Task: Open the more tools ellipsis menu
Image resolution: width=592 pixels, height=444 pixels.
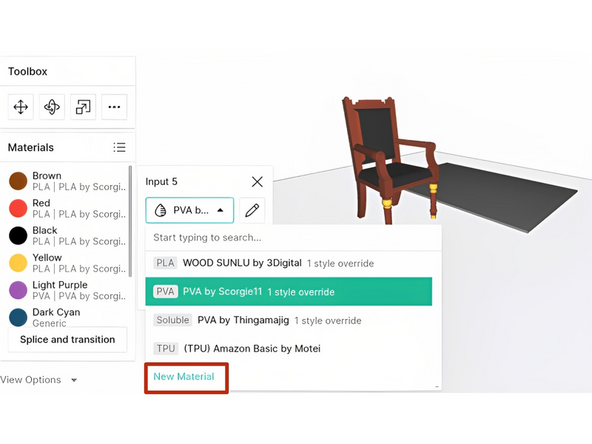Action: pos(114,107)
